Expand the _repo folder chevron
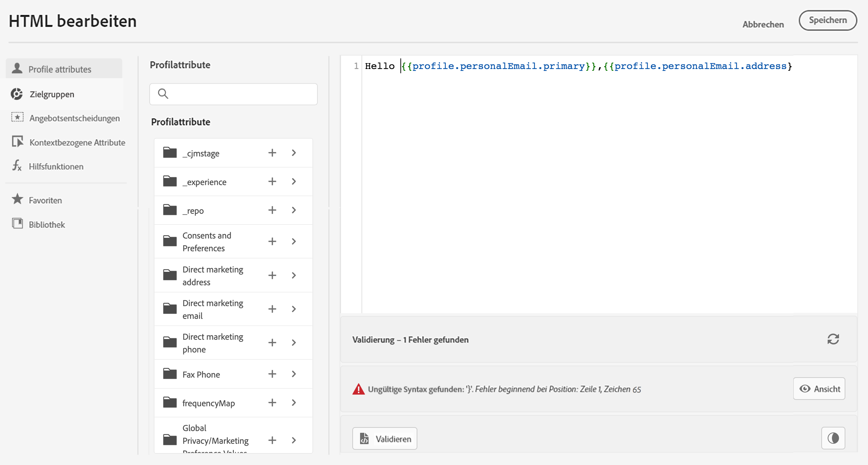Viewport: 868px width, 465px height. 294,210
